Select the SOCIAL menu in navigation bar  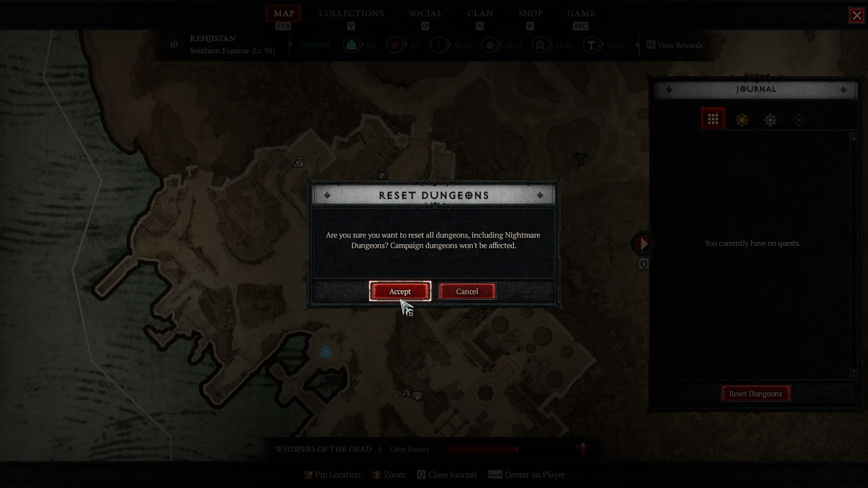[425, 13]
